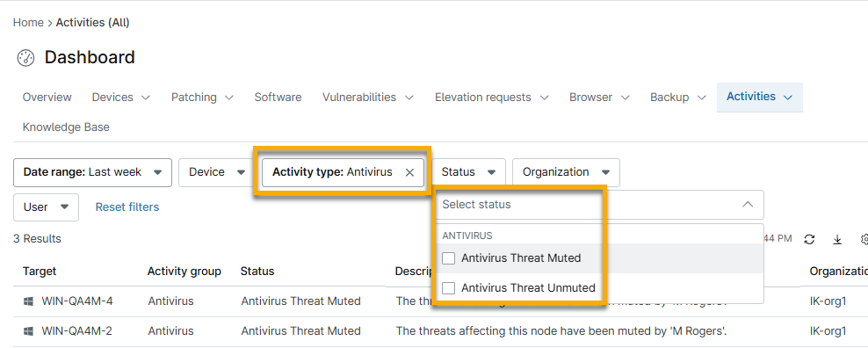Refresh the activities list
Image resolution: width=868 pixels, height=348 pixels.
coord(809,239)
